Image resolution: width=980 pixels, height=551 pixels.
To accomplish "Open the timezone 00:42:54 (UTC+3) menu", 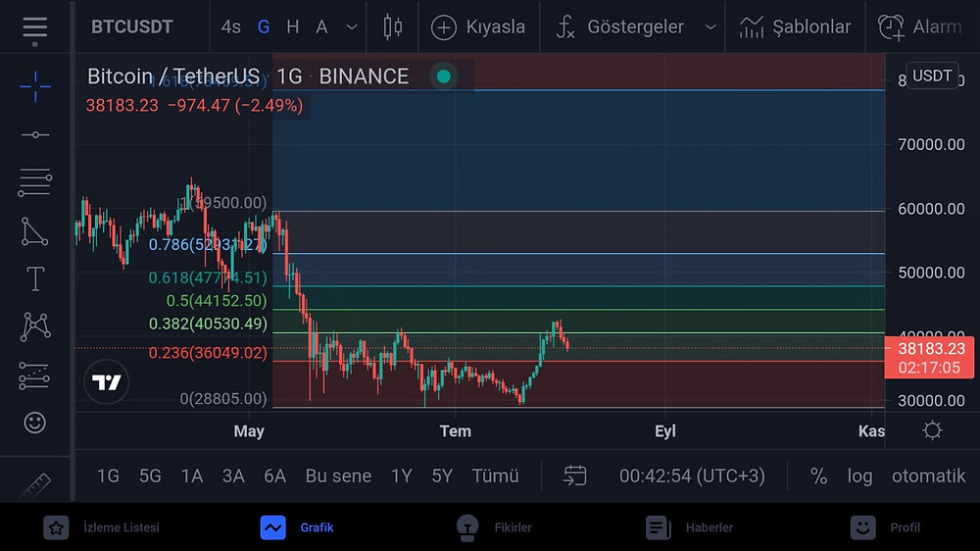I will (x=692, y=476).
